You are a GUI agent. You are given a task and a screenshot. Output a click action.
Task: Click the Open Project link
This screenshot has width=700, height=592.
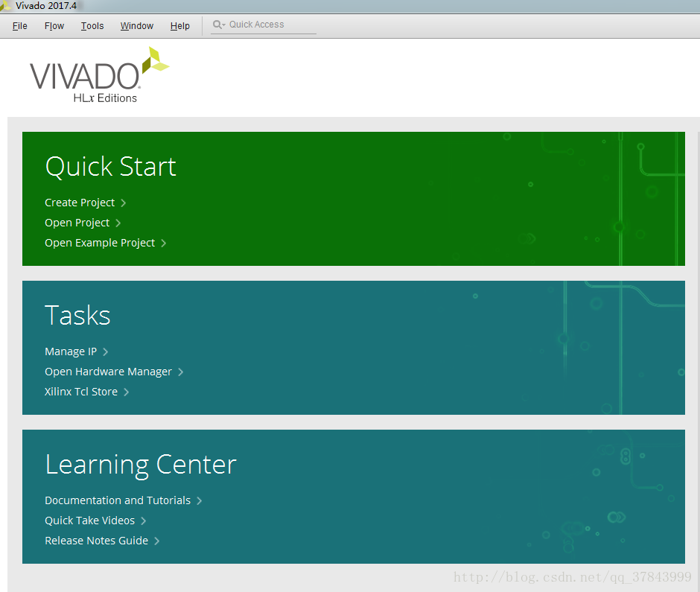[77, 223]
